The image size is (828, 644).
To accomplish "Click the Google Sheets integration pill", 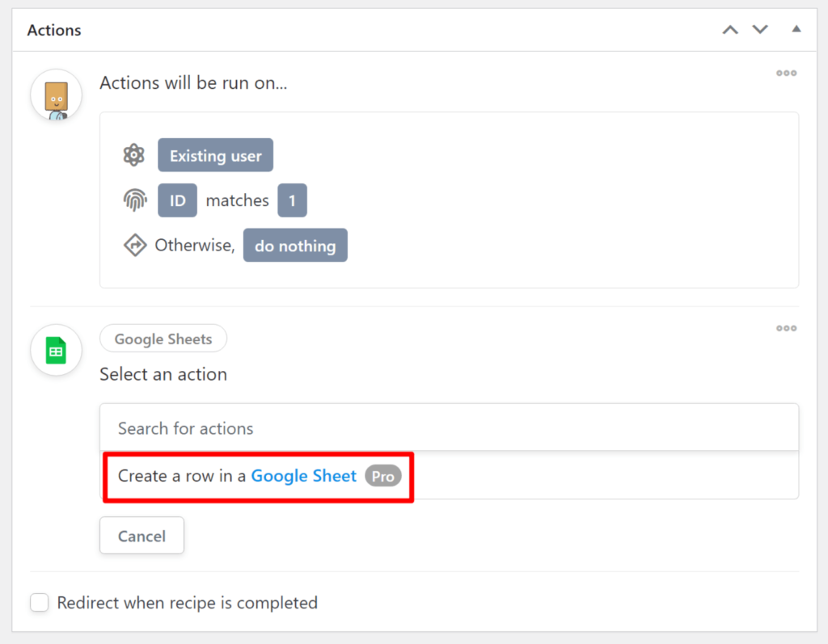I will [x=163, y=339].
